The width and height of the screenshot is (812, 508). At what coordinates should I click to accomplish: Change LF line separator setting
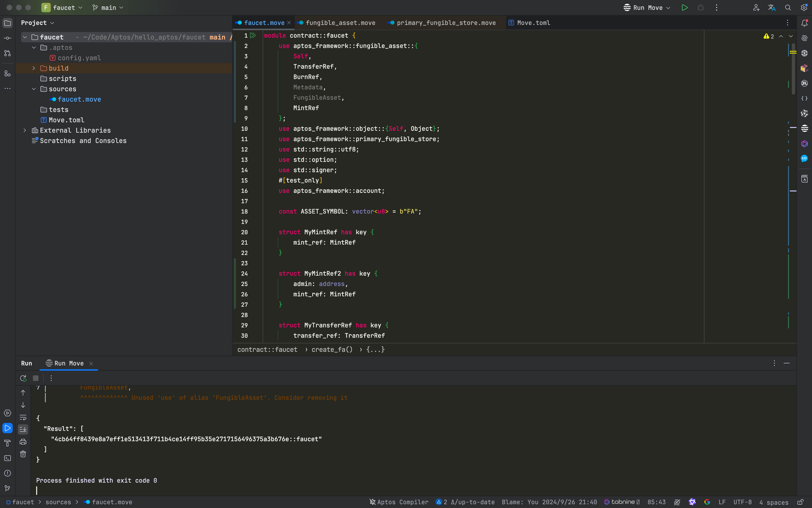coord(722,502)
